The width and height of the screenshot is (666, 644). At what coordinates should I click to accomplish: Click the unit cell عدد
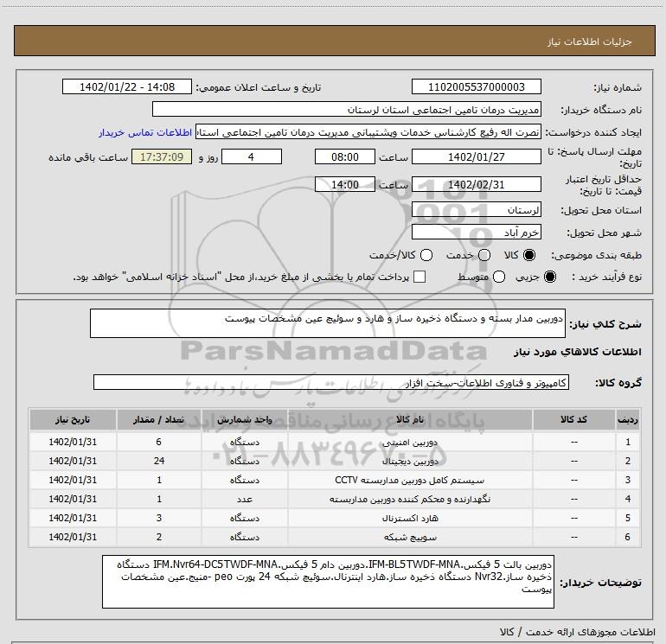(245, 499)
